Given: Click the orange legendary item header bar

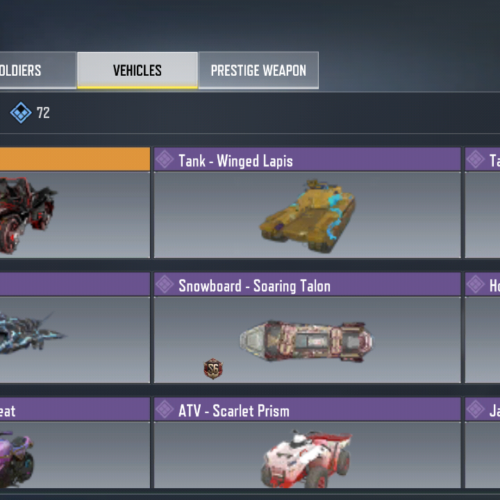Looking at the screenshot, I should pyautogui.click(x=75, y=159).
